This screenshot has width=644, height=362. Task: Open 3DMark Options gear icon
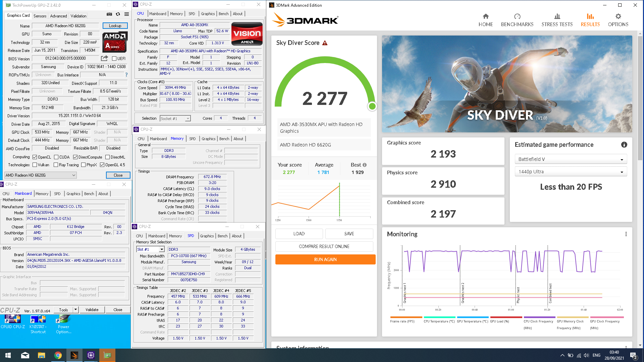(x=618, y=16)
